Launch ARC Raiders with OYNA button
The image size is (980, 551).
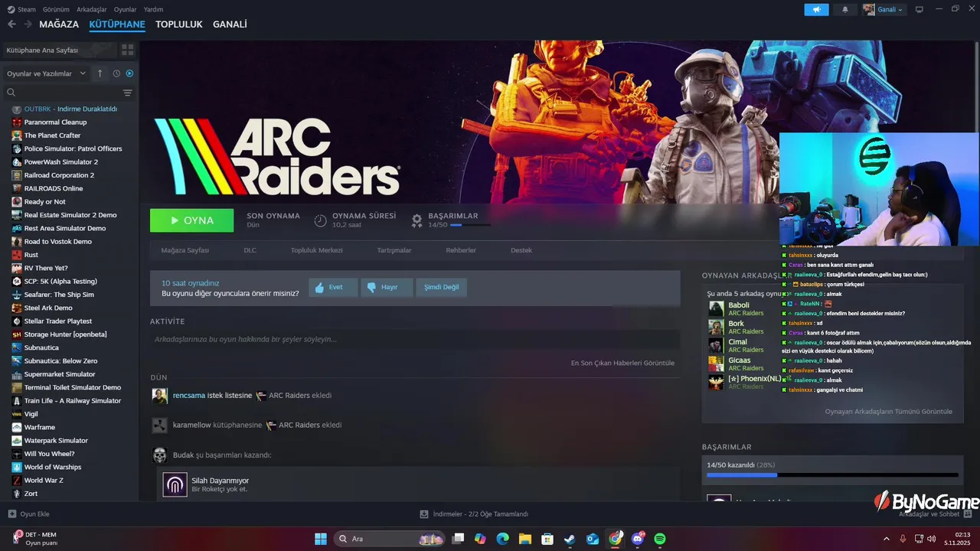(191, 220)
